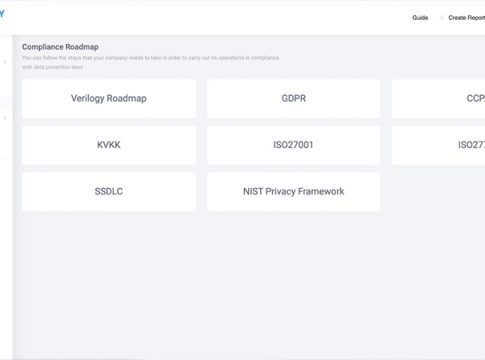Choose the SSDLC roadmap card
This screenshot has width=485, height=360.
(109, 192)
